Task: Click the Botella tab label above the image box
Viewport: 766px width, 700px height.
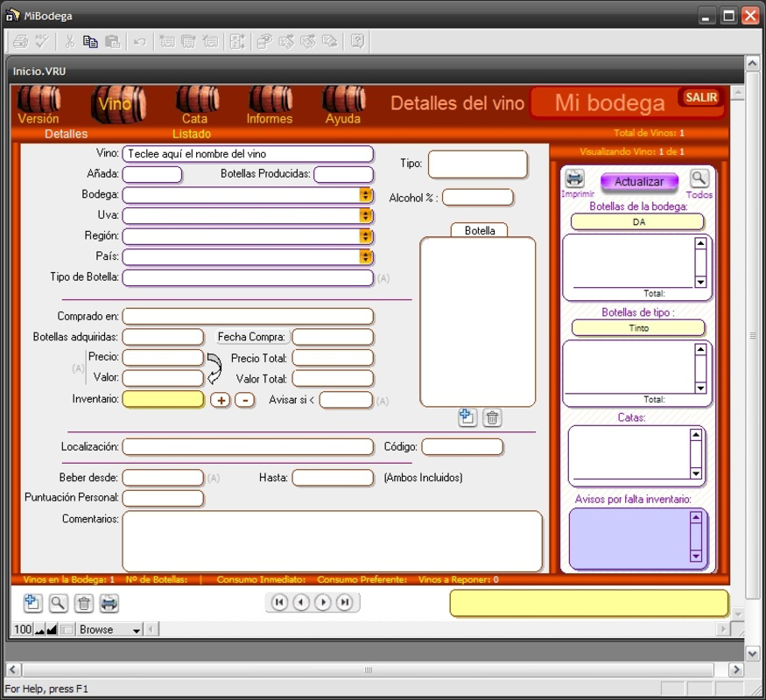Action: coord(479,230)
